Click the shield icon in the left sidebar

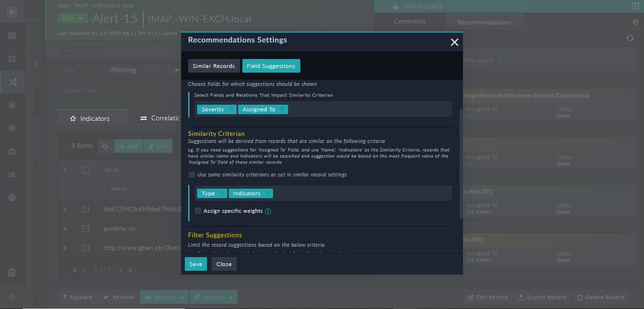click(12, 105)
